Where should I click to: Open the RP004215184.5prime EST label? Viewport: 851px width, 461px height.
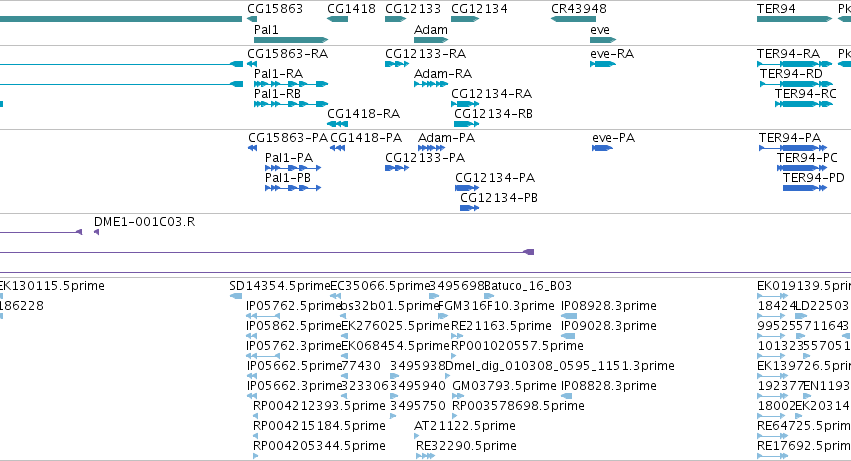click(x=319, y=426)
